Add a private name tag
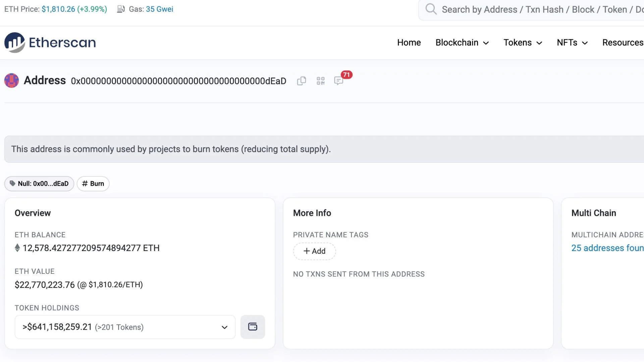Screen dimensions: 644x362 [314, 251]
